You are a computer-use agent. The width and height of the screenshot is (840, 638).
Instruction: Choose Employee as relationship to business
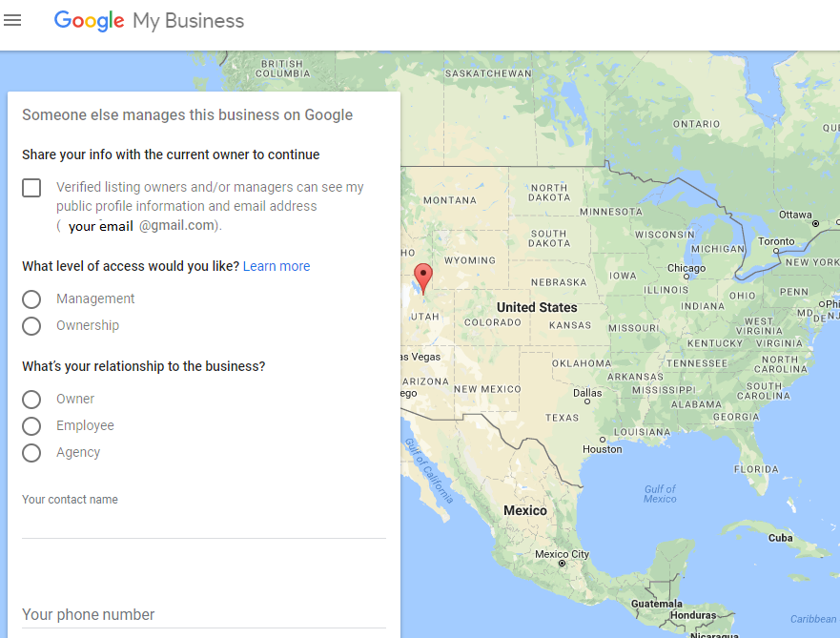(x=31, y=426)
